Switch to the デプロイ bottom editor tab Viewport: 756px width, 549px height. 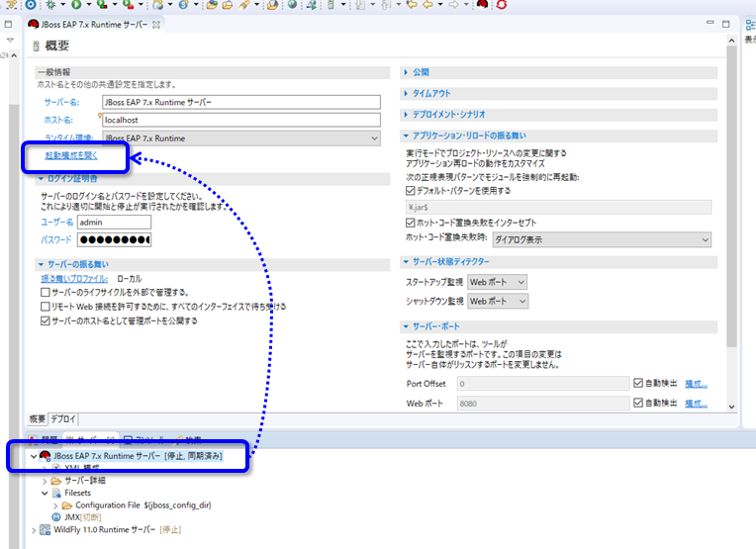63,418
